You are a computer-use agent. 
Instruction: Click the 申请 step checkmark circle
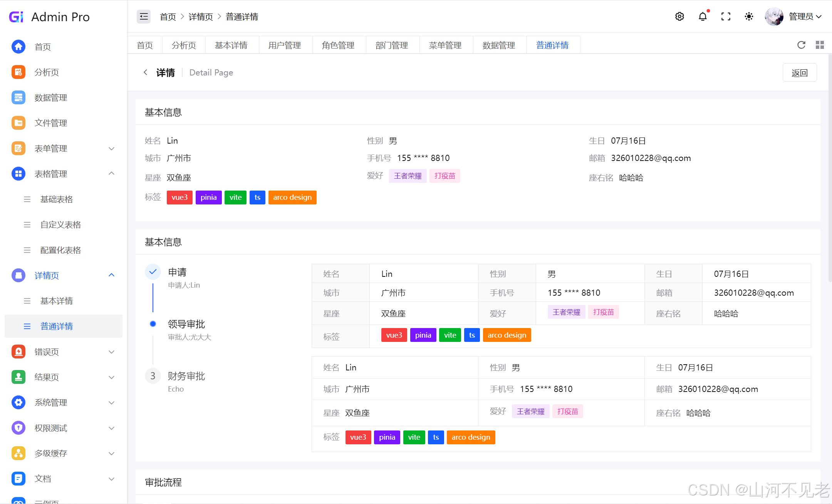tap(153, 272)
